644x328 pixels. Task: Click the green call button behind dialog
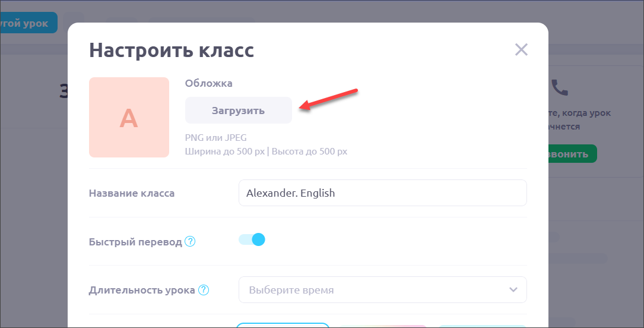pos(573,154)
